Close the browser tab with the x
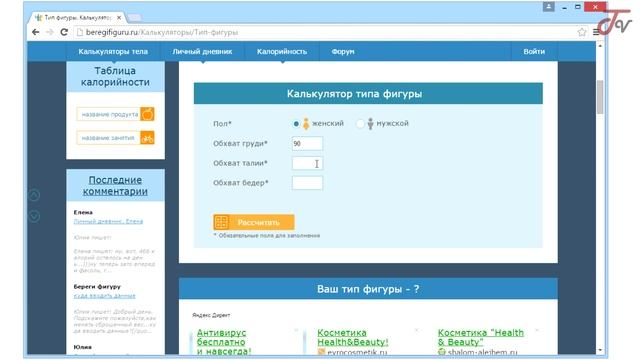 tap(119, 18)
